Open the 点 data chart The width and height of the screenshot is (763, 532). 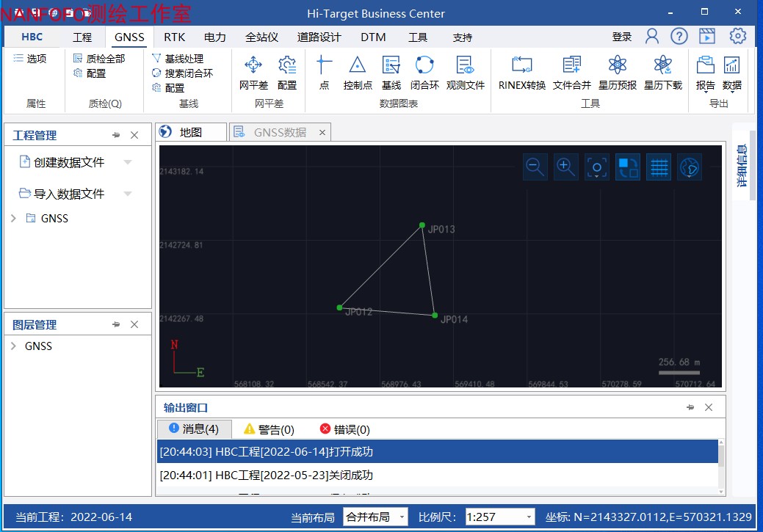324,73
